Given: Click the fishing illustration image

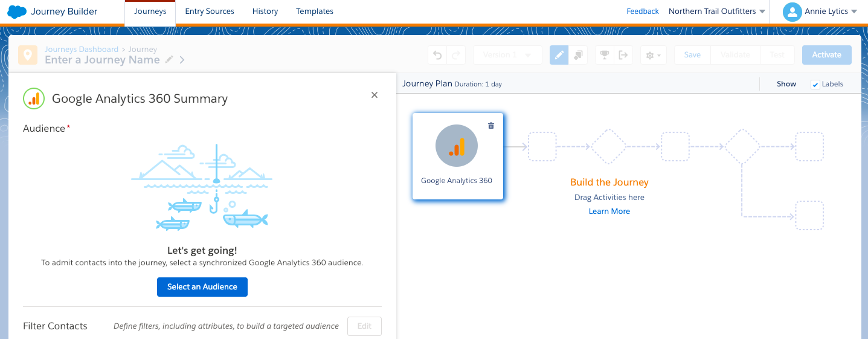Looking at the screenshot, I should pos(202,188).
